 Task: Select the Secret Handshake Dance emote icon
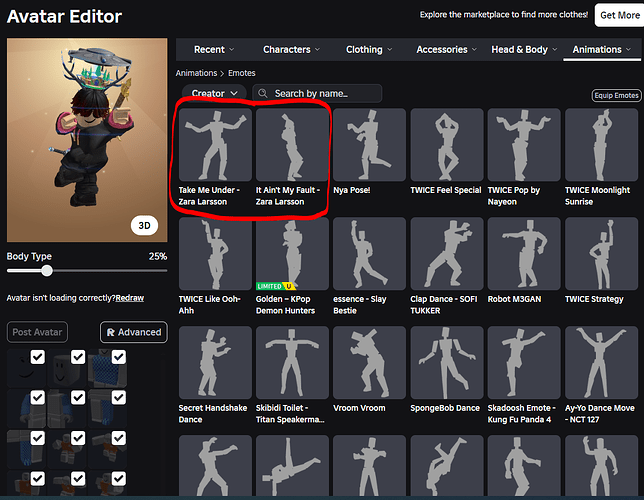(215, 362)
